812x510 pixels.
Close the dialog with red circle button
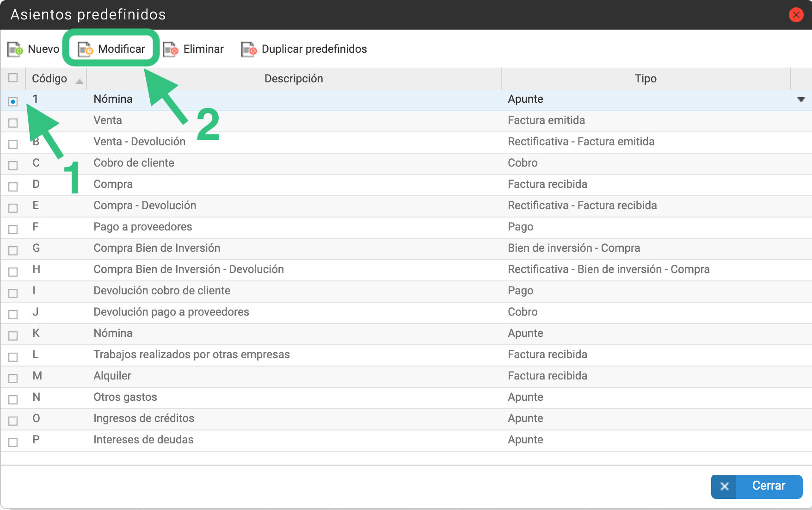796,15
